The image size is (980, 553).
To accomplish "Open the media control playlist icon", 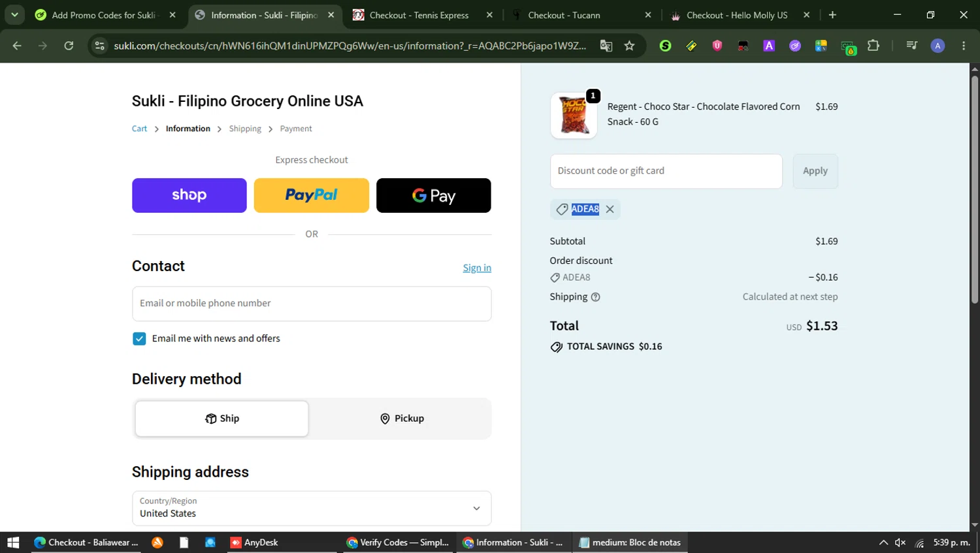I will tap(911, 46).
